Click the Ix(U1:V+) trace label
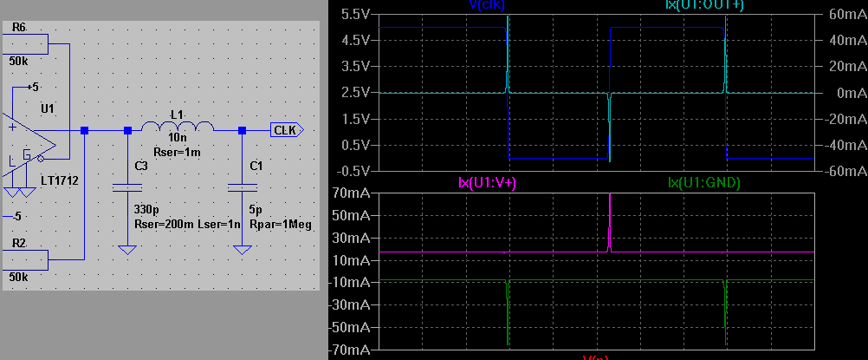Viewport: 868px width, 360px height. [x=488, y=184]
